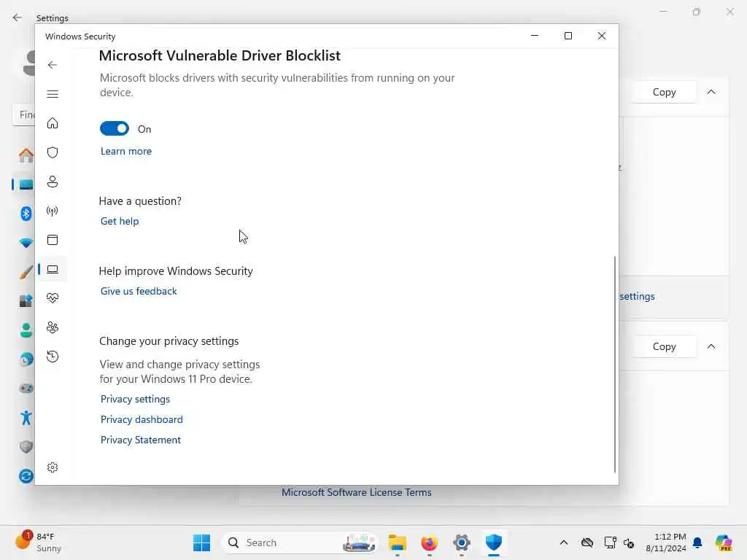This screenshot has height=560, width=747.
Task: Collapse upper section chevron in Settings
Action: 711,92
